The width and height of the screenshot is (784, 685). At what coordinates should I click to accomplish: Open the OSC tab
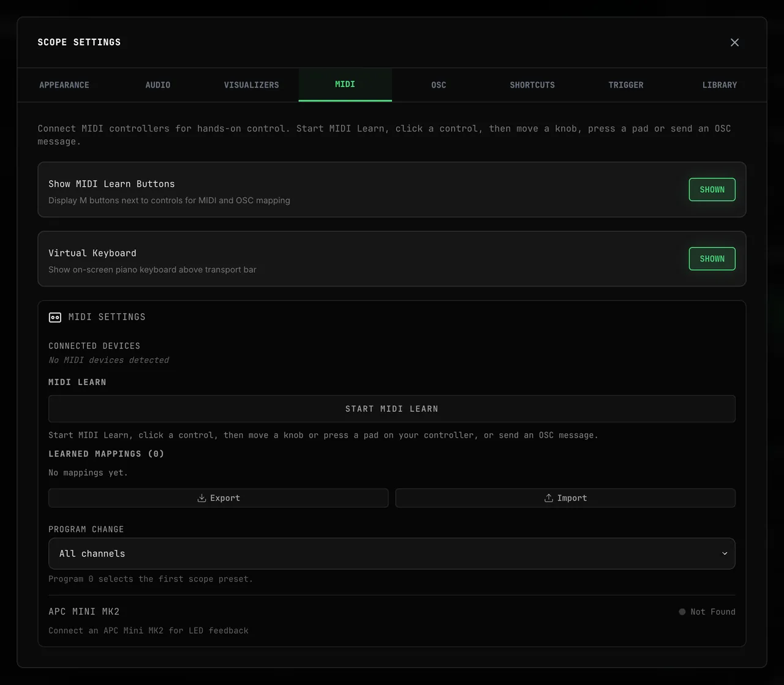(439, 85)
